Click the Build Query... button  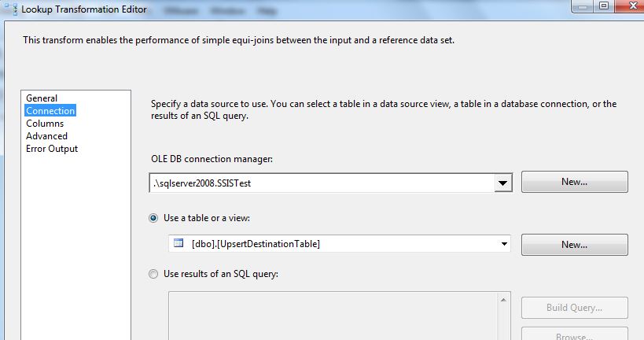pos(574,308)
